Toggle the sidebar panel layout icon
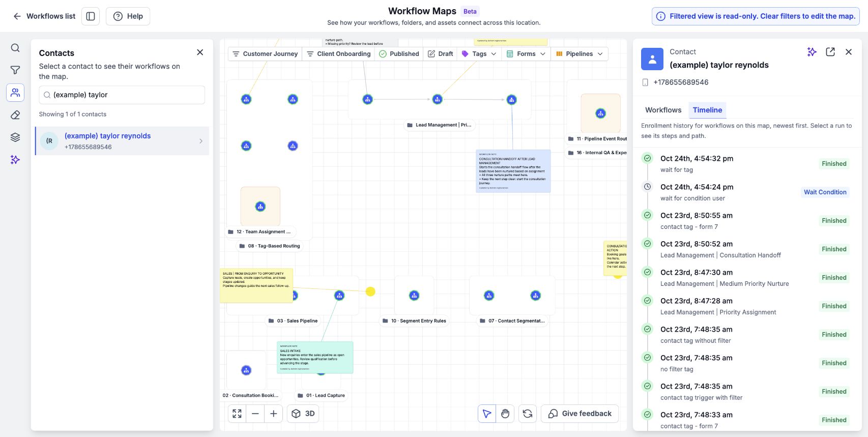Image resolution: width=868 pixels, height=437 pixels. (x=91, y=16)
